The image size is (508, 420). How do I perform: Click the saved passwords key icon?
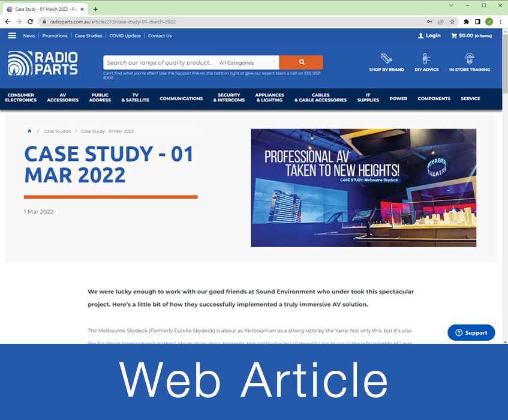(429, 22)
